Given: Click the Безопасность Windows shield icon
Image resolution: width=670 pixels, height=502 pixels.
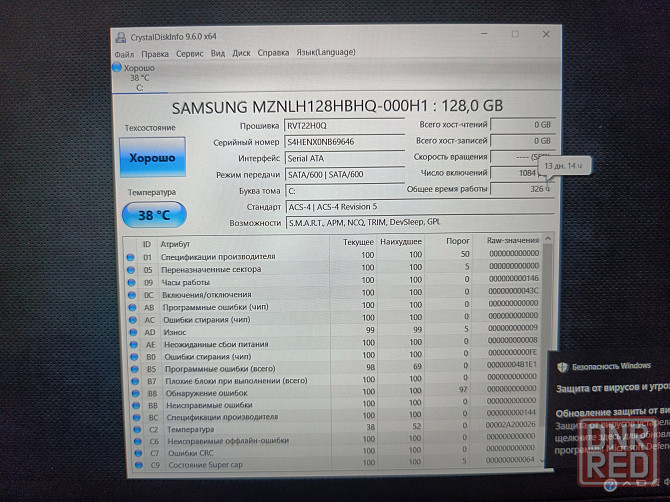Looking at the screenshot, I should 563,367.
